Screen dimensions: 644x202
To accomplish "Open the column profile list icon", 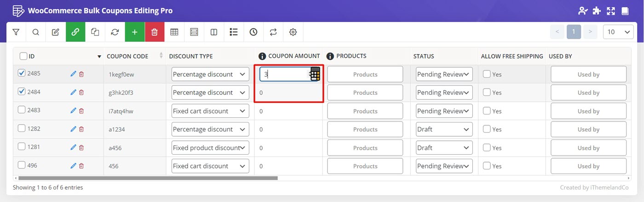I will 234,32.
